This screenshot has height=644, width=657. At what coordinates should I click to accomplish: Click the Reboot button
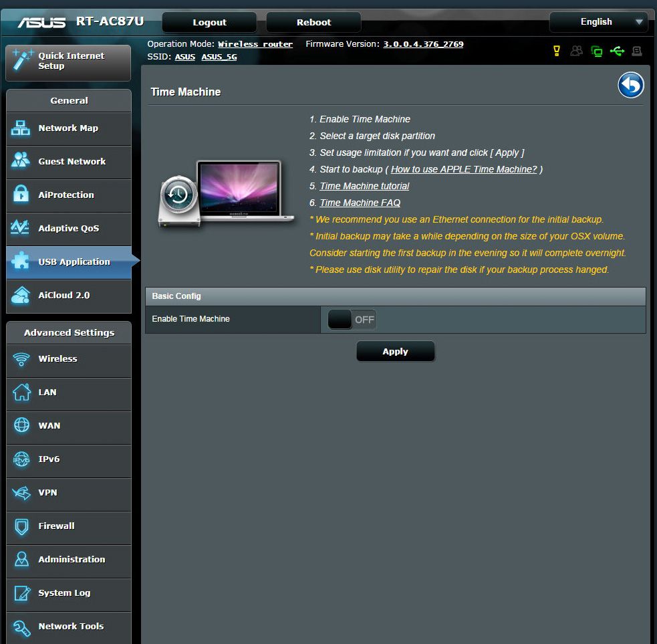[313, 22]
